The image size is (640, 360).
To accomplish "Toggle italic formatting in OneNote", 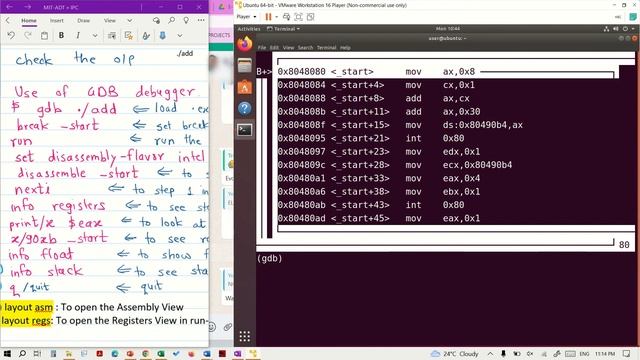I will click(x=78, y=36).
